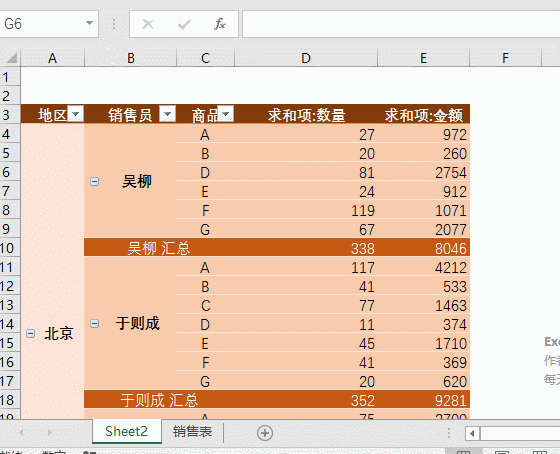Click the previous sheet navigation arrow

[21, 433]
